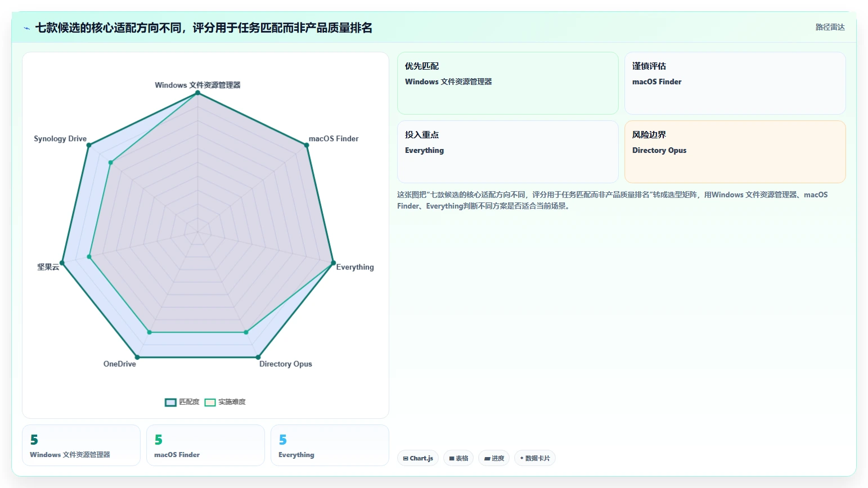Click the outer data point at Synology Drive
Viewport: 868px width, 488px height.
(x=88, y=145)
